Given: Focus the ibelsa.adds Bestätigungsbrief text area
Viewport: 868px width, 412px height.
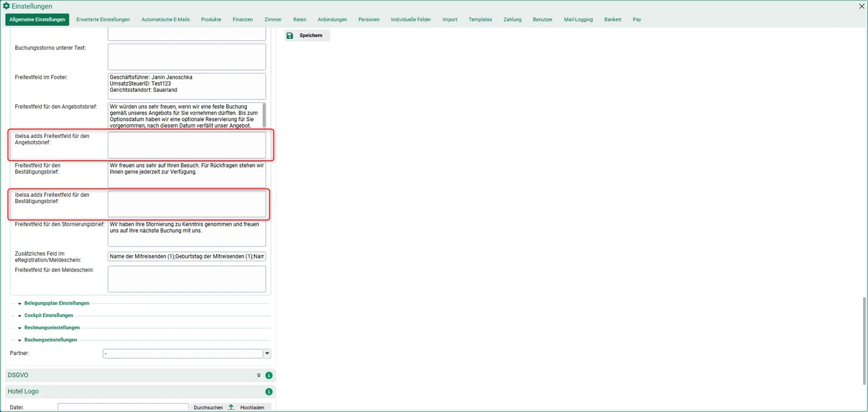Looking at the screenshot, I should click(187, 204).
